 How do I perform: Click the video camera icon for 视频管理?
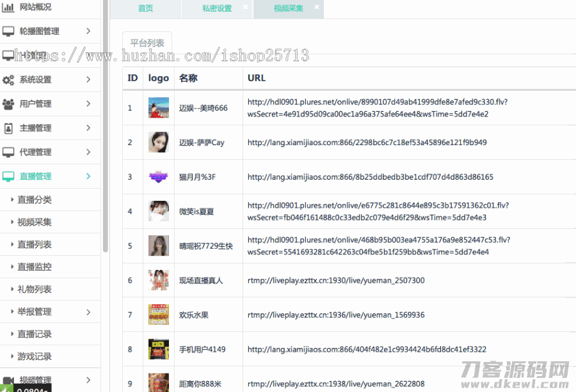click(8, 380)
